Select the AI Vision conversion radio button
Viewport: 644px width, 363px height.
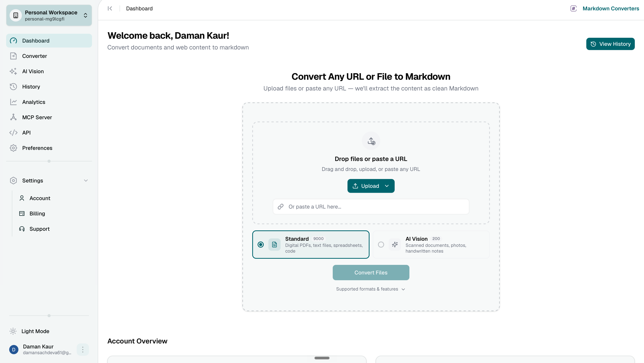coord(381,245)
